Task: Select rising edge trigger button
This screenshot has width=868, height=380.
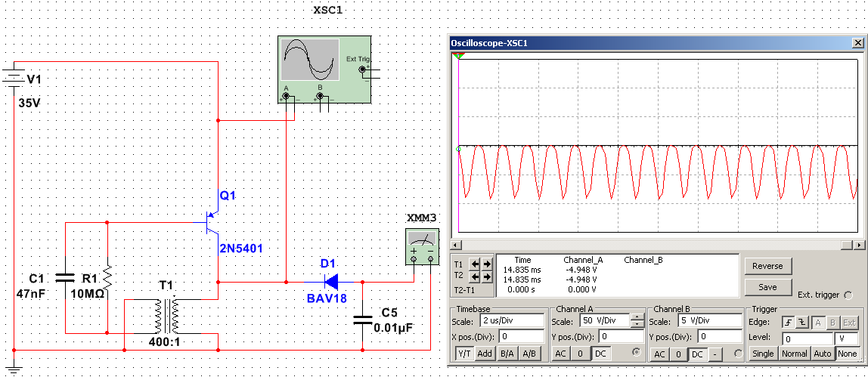Action: [788, 322]
